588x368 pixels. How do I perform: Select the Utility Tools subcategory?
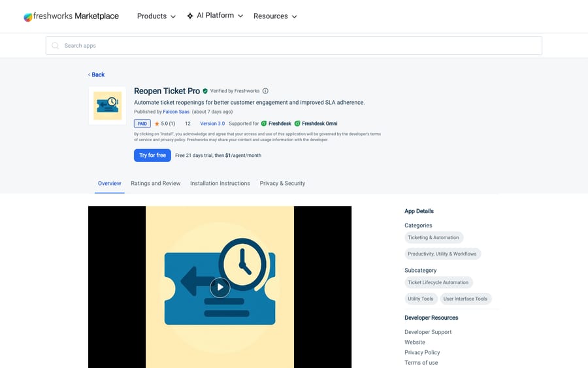click(420, 299)
